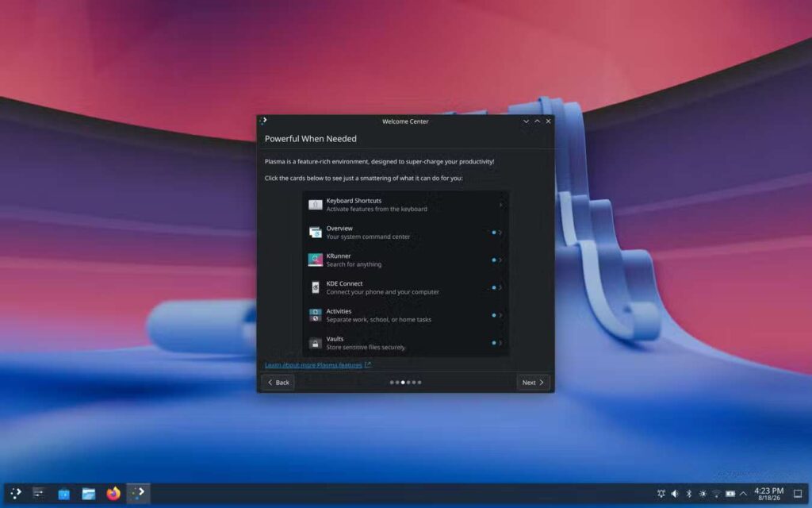Click 'Your system command center' text
Viewport: 812px width, 508px height.
[368, 237]
